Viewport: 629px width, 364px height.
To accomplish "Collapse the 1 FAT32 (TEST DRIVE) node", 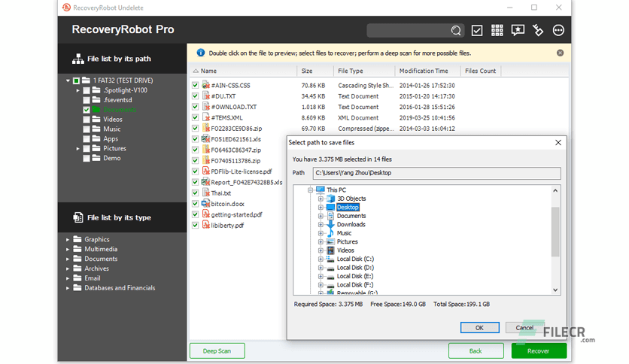I will (x=68, y=80).
